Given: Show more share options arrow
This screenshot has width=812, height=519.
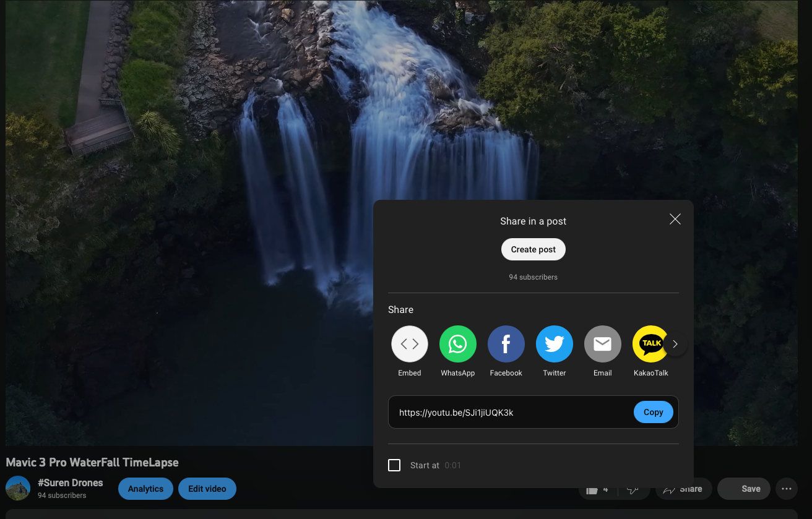Looking at the screenshot, I should click(x=675, y=344).
